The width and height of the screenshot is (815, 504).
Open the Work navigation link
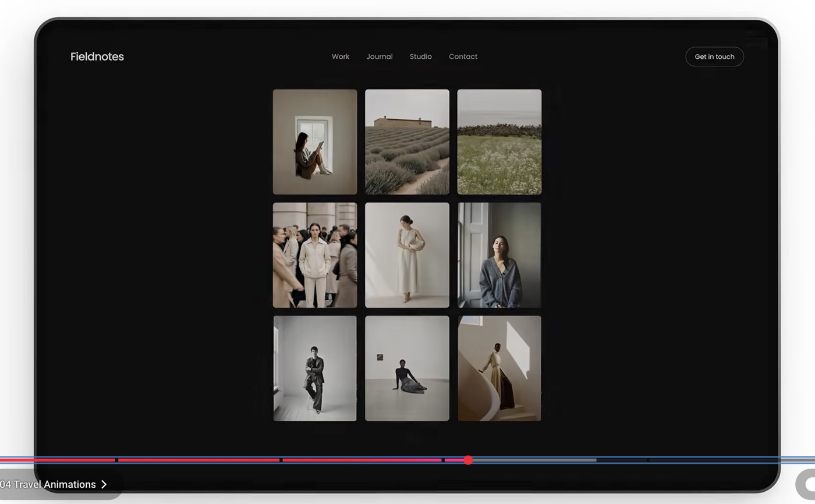(341, 56)
